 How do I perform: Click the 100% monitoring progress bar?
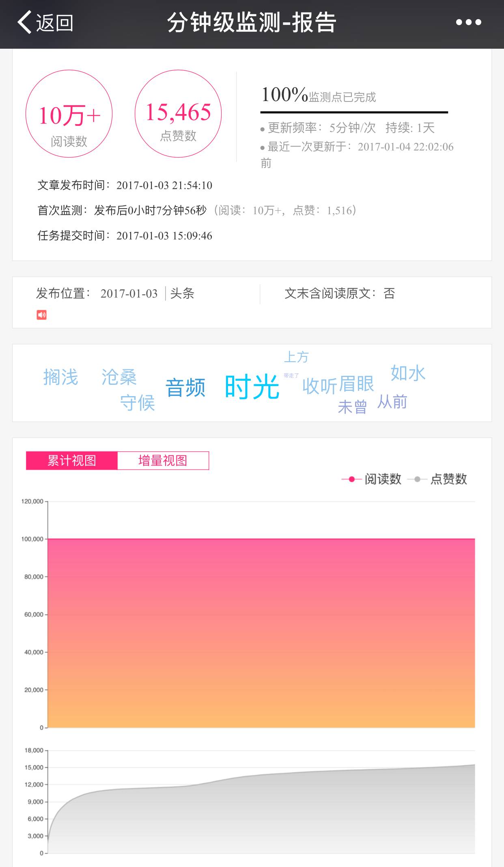point(354,112)
